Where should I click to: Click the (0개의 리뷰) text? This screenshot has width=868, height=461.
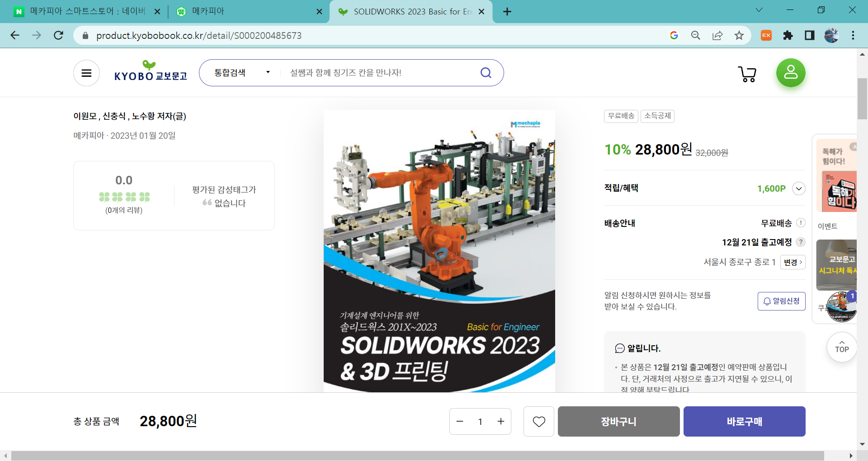pyautogui.click(x=124, y=210)
